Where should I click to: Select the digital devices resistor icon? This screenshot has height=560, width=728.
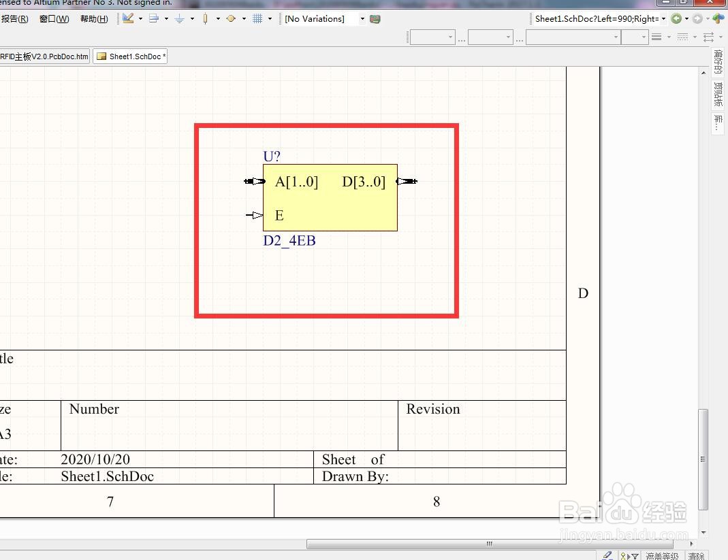click(x=205, y=18)
